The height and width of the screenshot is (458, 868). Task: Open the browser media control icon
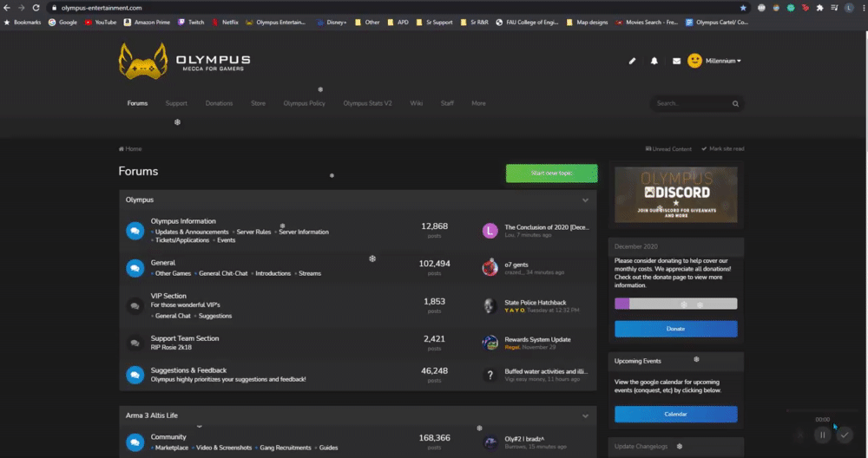coord(834,8)
